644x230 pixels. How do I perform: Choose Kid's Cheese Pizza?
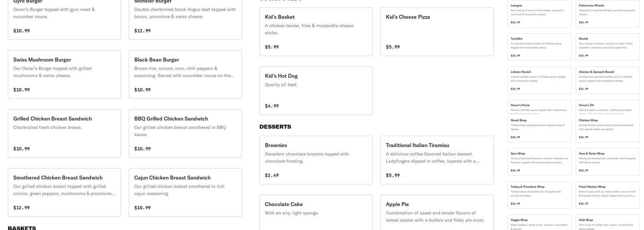click(437, 32)
